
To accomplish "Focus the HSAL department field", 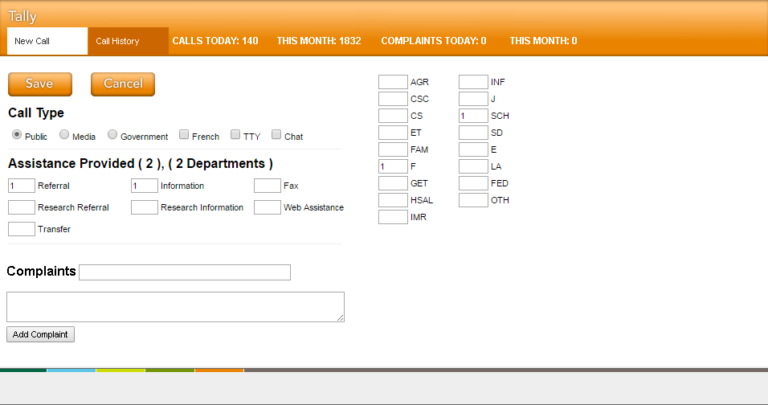I will [393, 200].
